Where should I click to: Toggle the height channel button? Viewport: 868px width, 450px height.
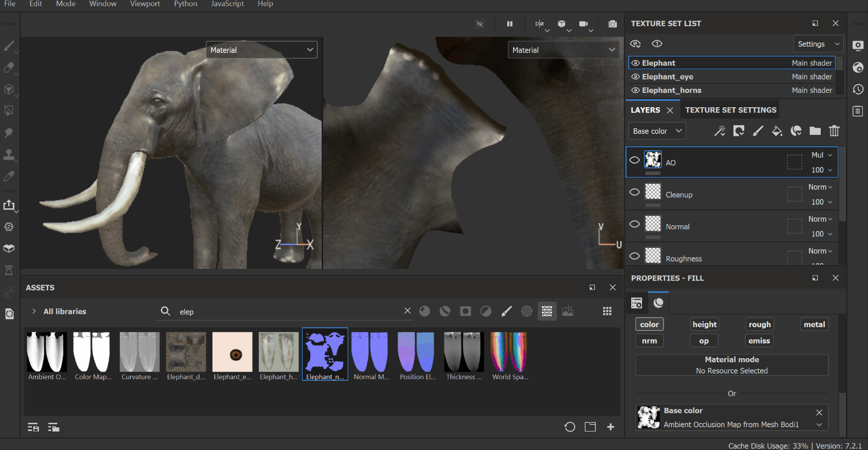click(x=705, y=324)
